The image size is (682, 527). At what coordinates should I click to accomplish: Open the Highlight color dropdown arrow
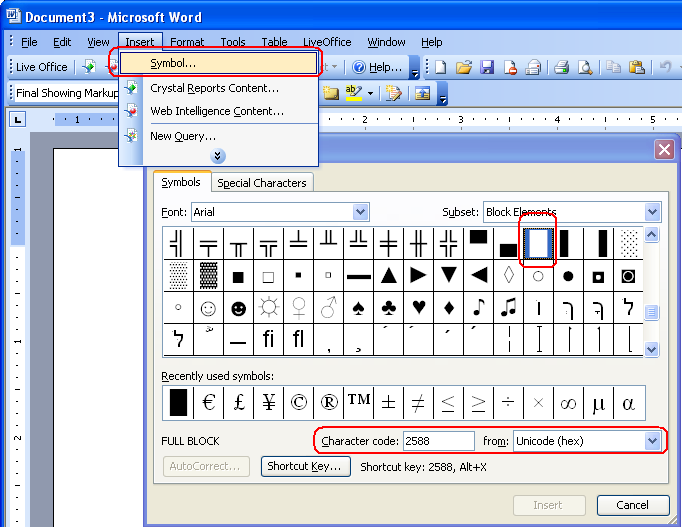pos(370,93)
